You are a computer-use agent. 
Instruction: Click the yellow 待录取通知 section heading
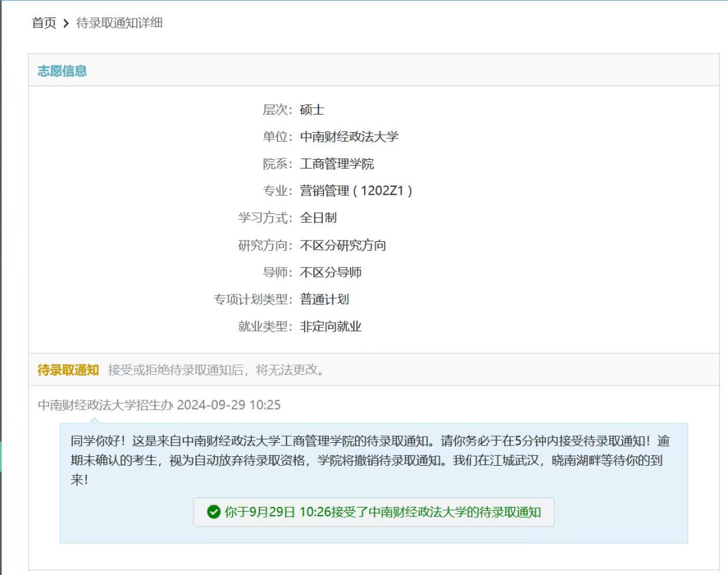click(x=68, y=369)
